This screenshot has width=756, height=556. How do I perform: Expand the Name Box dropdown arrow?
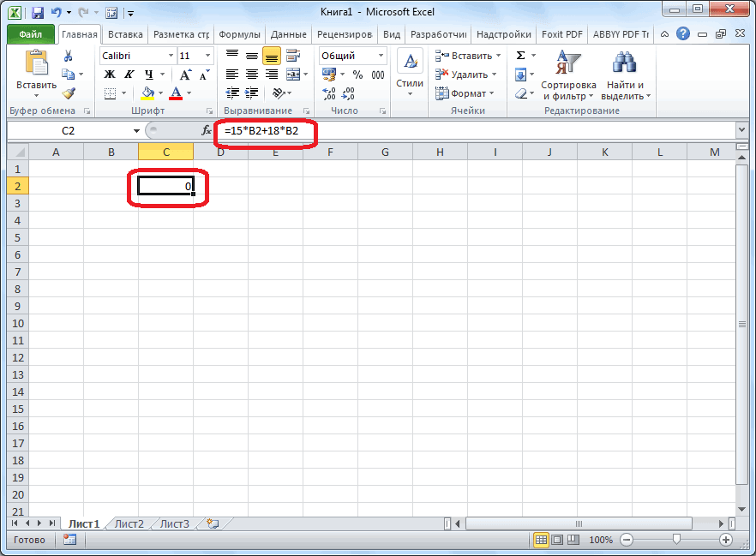pos(135,131)
